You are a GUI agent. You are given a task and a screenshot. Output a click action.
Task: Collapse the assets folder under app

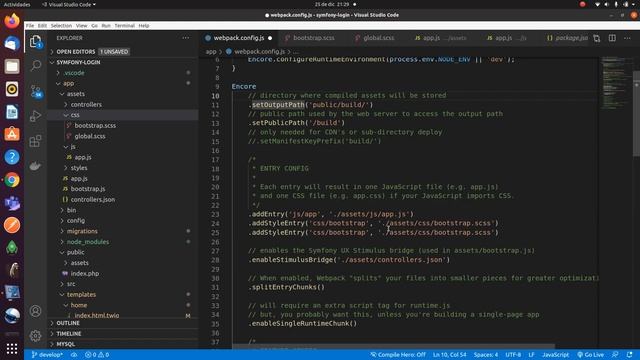pos(76,94)
